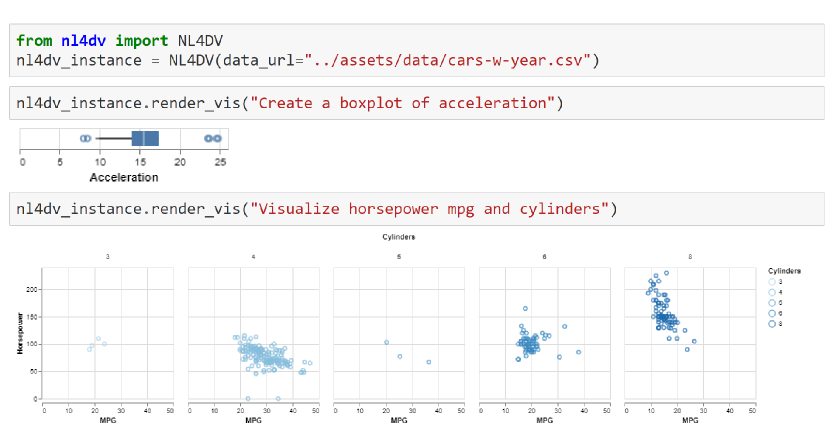Select the 5-cylinder scatter plot panel

[398, 334]
